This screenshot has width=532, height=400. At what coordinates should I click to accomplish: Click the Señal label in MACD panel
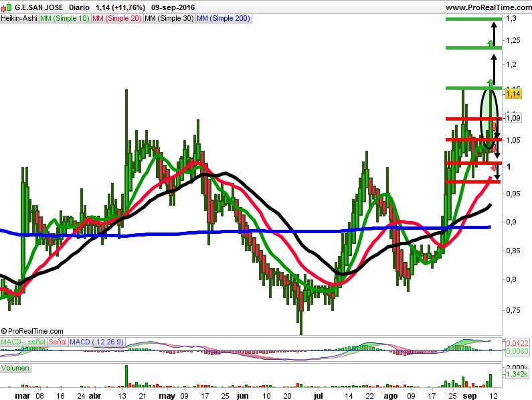click(x=58, y=342)
